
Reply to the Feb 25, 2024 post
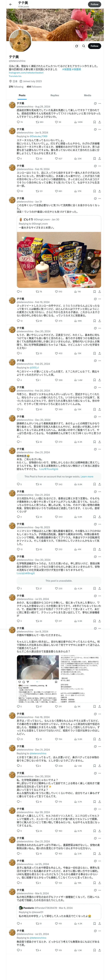[18, 380]
